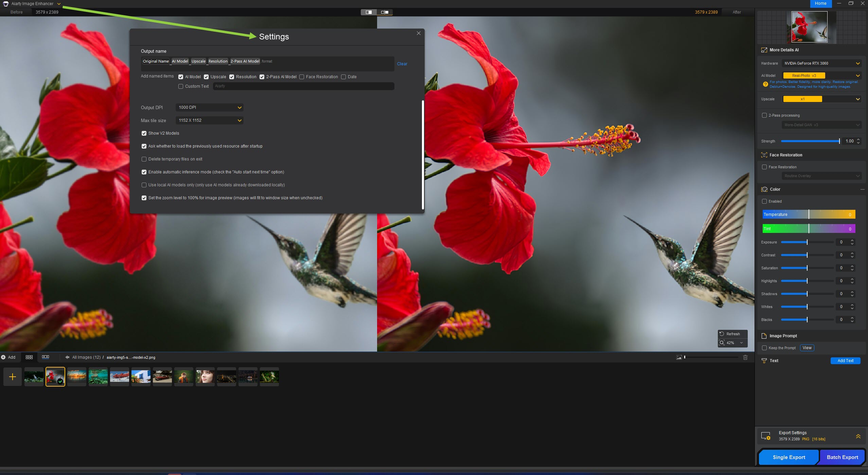Open the Output DPI dropdown
Image resolution: width=868 pixels, height=475 pixels.
tap(209, 107)
